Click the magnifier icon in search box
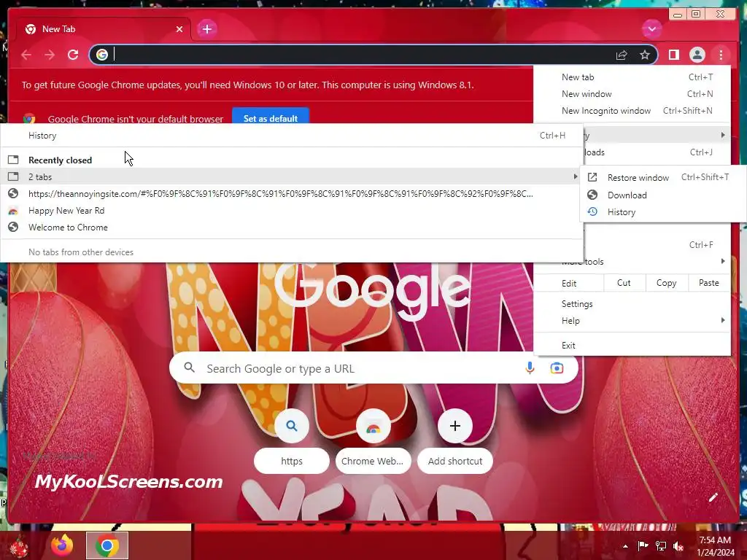The image size is (747, 560). [x=189, y=367]
